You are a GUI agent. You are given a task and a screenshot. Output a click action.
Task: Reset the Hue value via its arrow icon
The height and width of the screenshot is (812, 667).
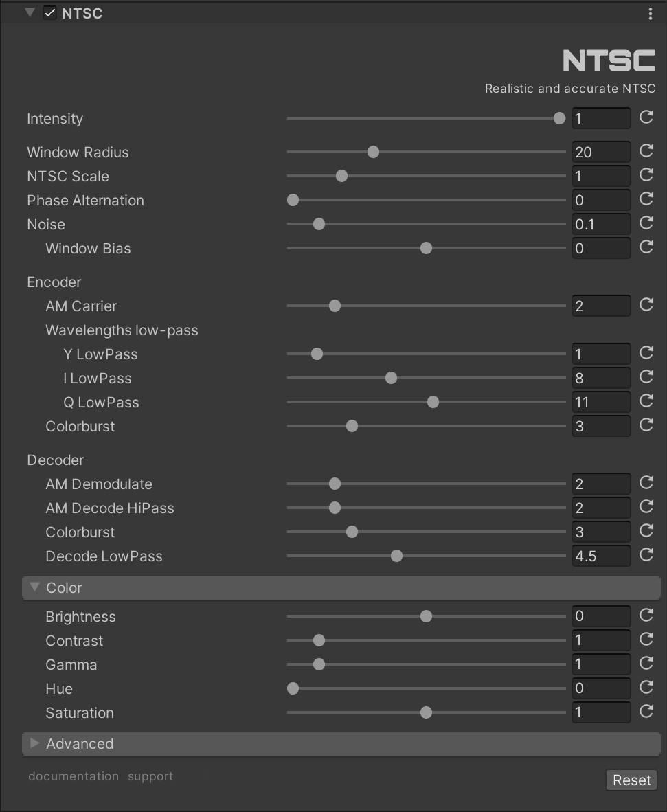click(x=646, y=688)
